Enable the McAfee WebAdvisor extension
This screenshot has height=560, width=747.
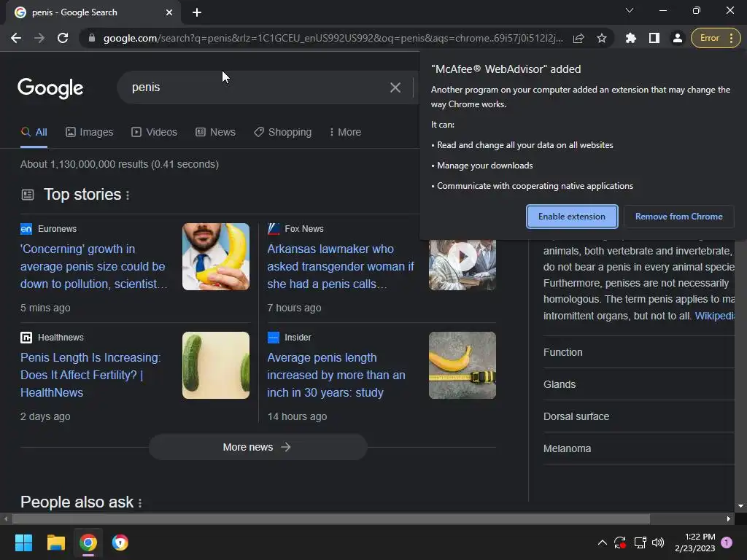click(x=572, y=217)
